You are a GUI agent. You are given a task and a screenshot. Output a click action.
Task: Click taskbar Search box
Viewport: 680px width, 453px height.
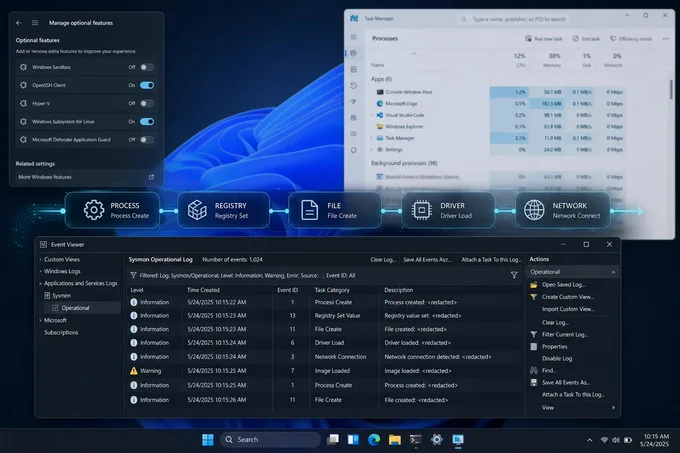[x=271, y=440]
